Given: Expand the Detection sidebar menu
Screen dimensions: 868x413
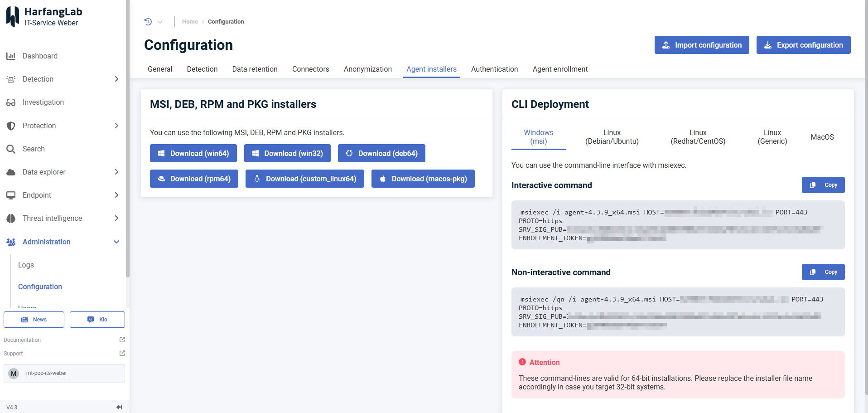Looking at the screenshot, I should click(116, 79).
